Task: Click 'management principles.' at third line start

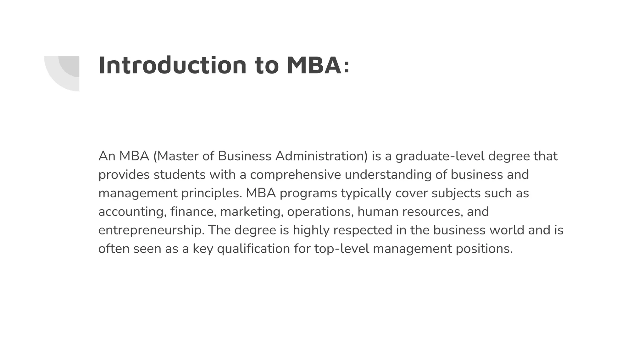Action: tap(170, 193)
